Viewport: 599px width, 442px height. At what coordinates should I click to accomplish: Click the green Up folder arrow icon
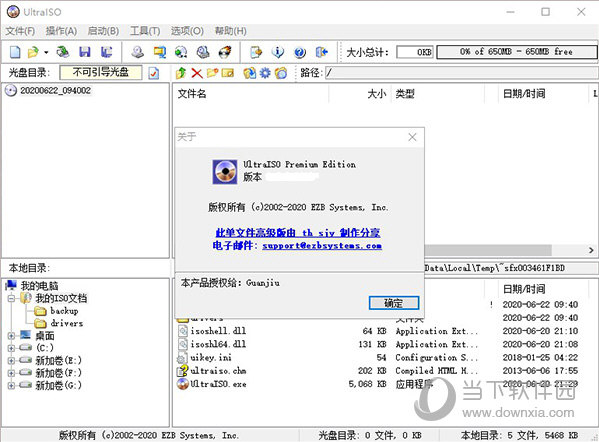[181, 73]
